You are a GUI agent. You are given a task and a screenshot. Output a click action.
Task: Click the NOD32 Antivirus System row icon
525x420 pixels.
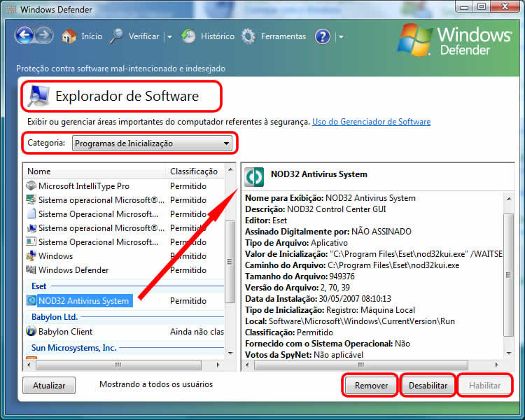coord(31,300)
